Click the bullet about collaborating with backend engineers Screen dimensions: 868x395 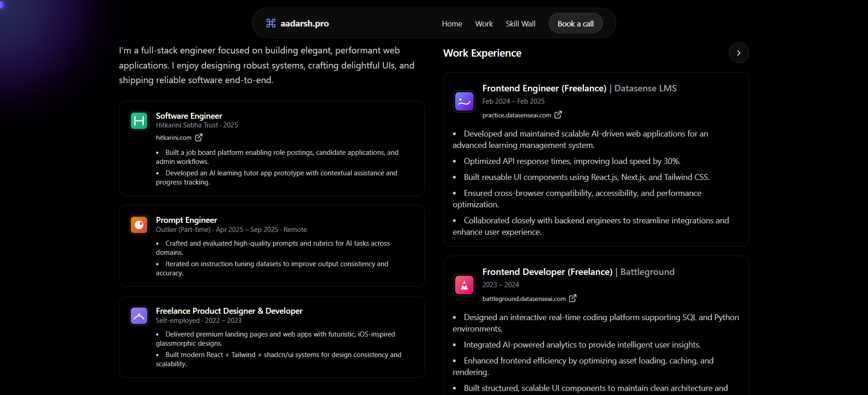coord(591,226)
